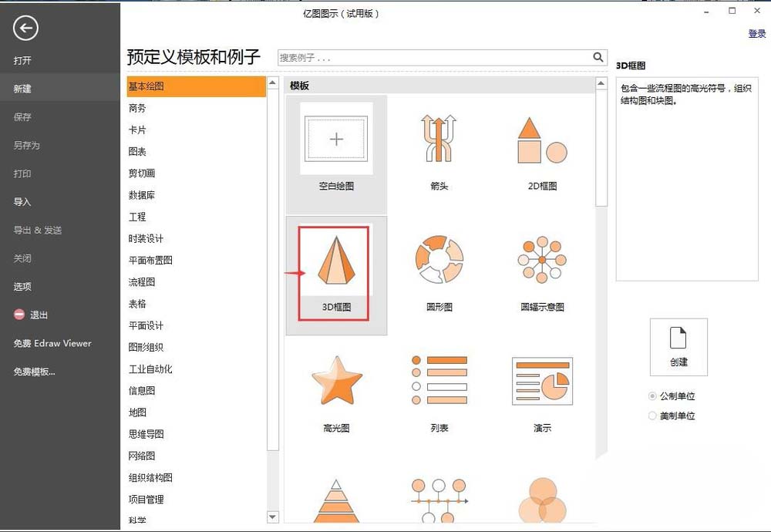Select the striped pyramid template icon

pyautogui.click(x=336, y=501)
